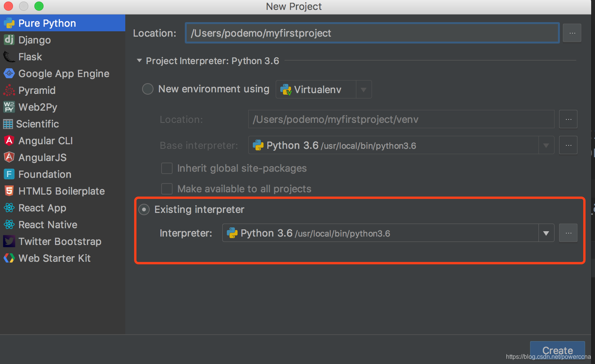This screenshot has height=364, width=595.
Task: Click the Web Starter Kit icon
Action: click(x=9, y=258)
